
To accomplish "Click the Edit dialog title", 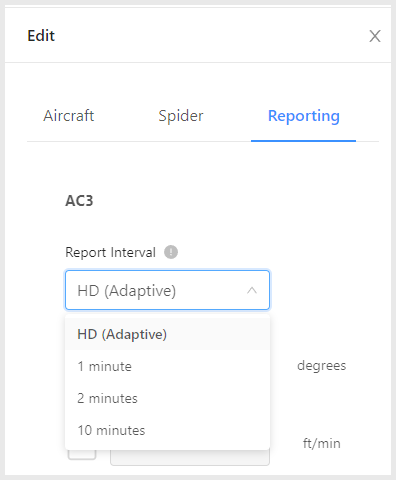I will coord(41,36).
